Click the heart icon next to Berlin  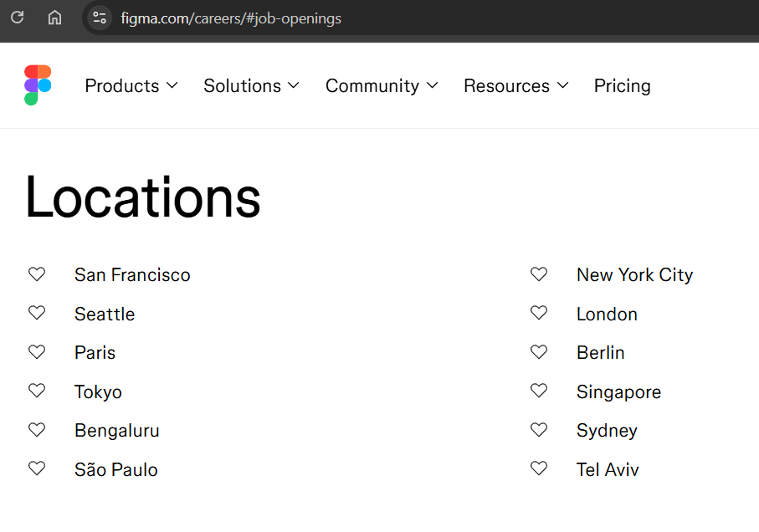(539, 352)
